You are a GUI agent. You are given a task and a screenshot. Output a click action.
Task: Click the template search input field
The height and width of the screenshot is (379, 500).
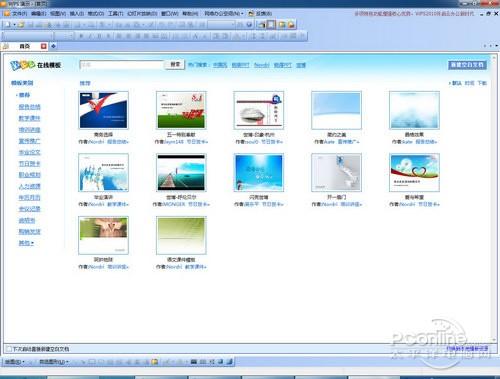point(122,65)
